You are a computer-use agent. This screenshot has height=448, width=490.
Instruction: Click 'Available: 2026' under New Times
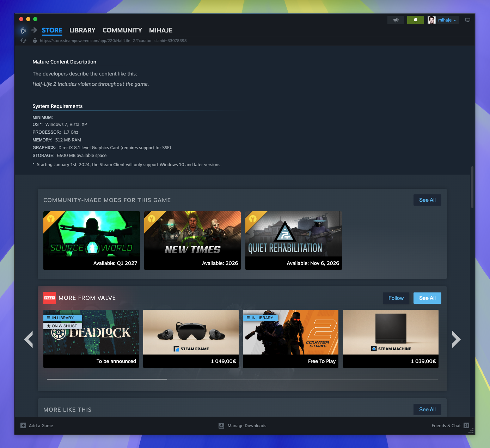coord(220,263)
